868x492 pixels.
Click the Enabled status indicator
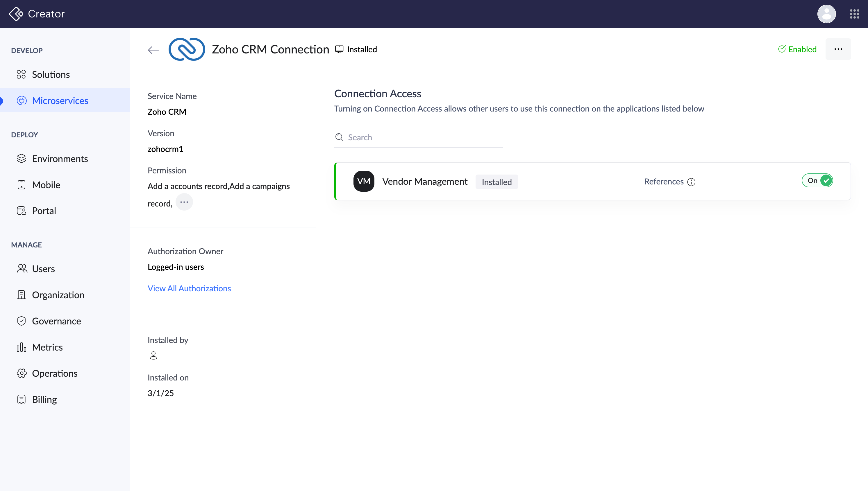pos(797,49)
